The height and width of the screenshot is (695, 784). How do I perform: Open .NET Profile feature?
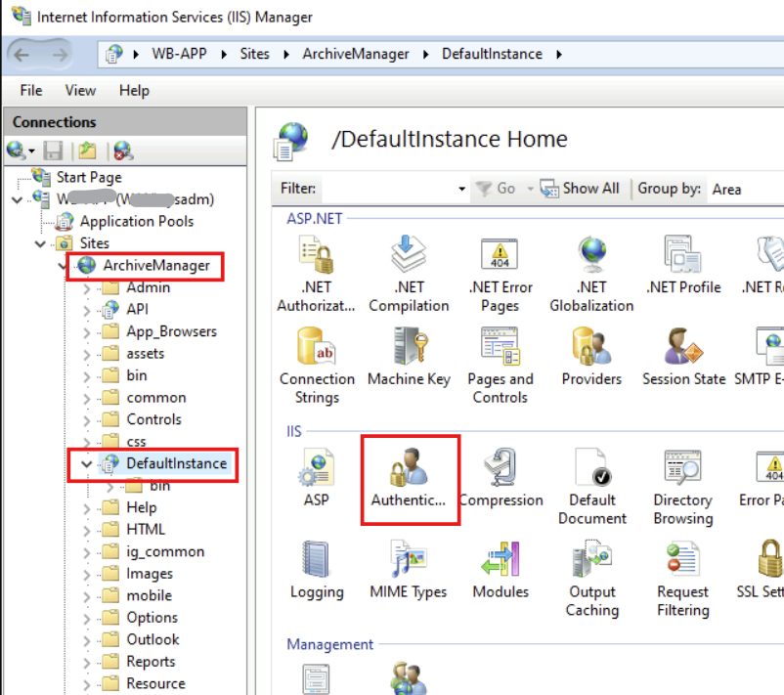[x=683, y=266]
